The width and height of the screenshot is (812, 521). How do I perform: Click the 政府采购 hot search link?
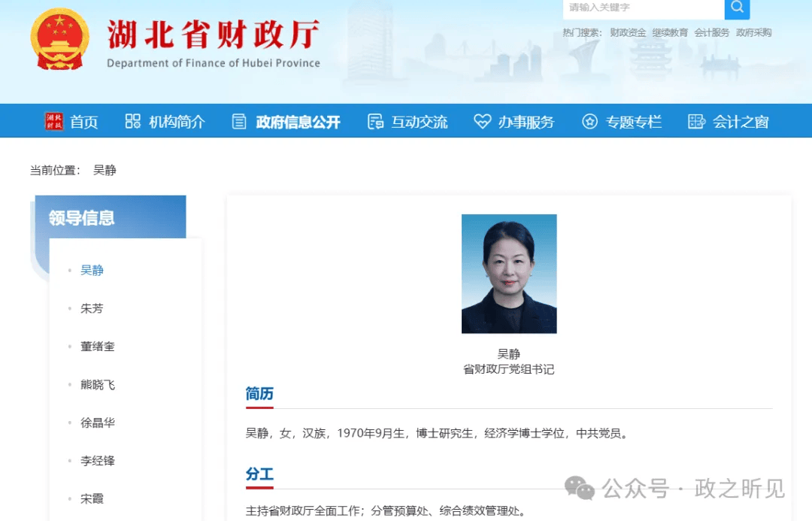(x=753, y=32)
